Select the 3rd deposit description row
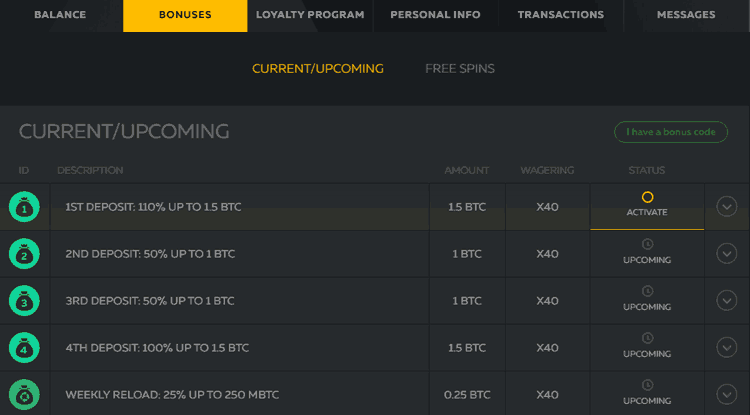The width and height of the screenshot is (750, 415). 240,301
